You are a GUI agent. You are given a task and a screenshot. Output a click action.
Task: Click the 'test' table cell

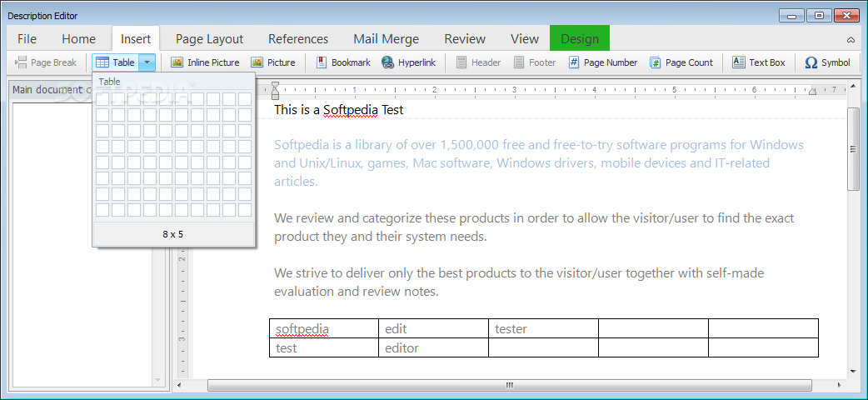click(324, 347)
